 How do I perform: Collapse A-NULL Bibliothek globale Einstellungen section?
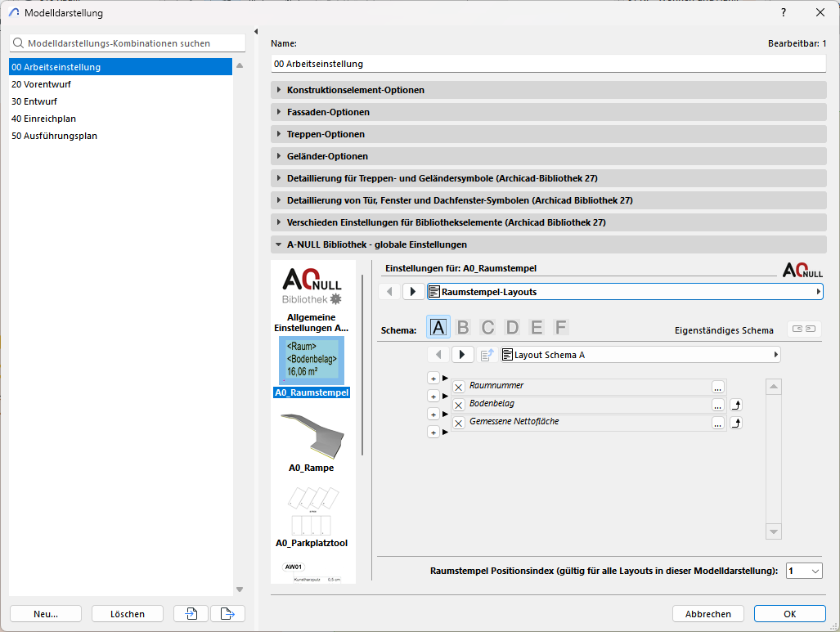[x=549, y=244]
